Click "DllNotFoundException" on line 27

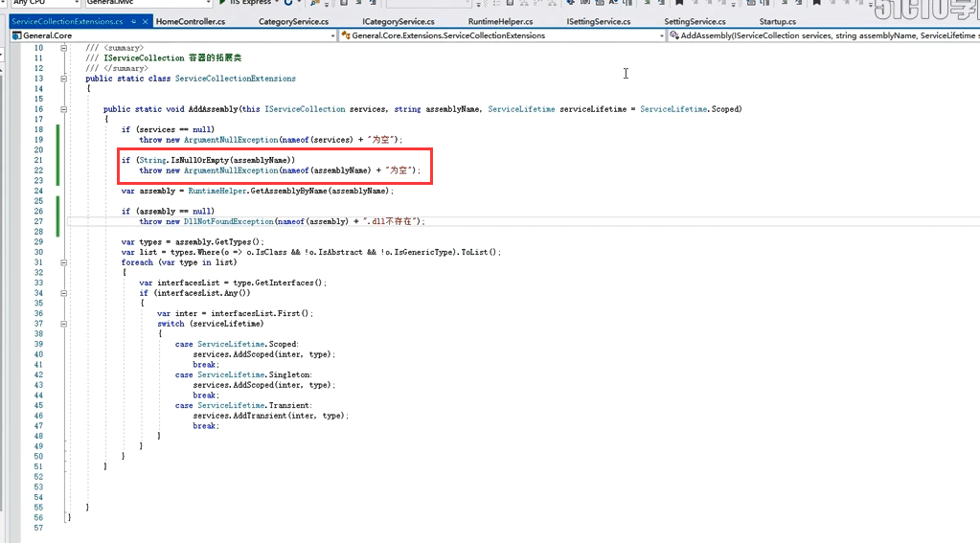(x=229, y=222)
